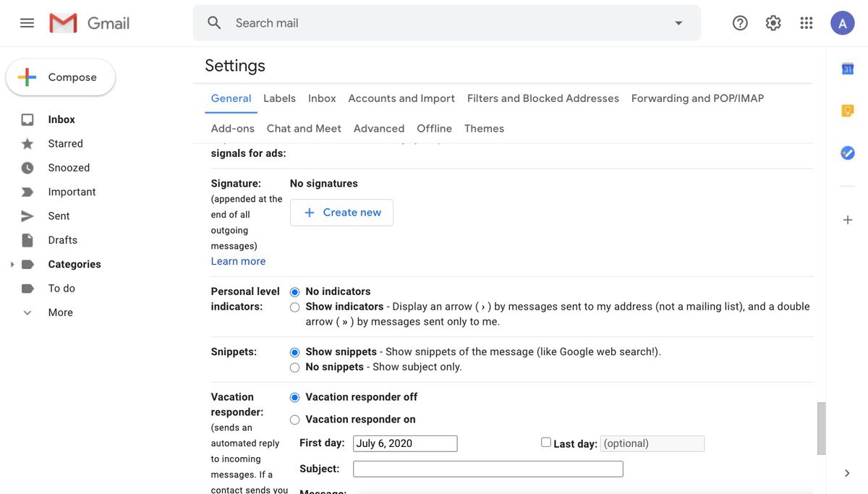Open Google Keep side panel icon
The width and height of the screenshot is (868, 494).
pos(848,111)
